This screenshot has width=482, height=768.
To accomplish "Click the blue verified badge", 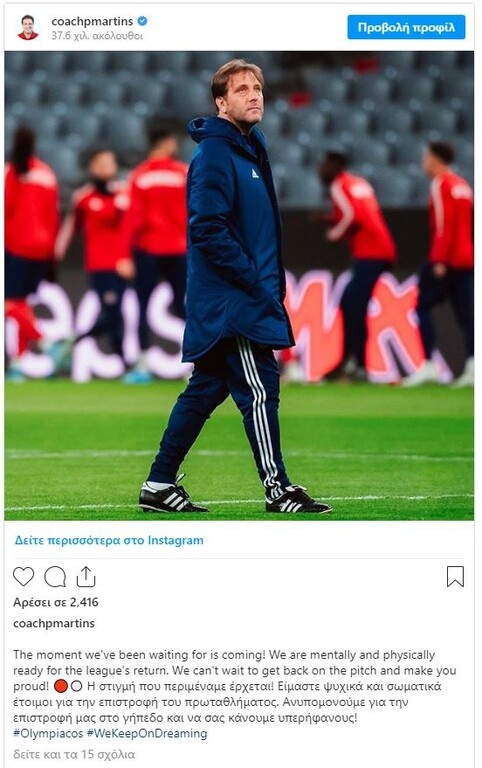I will pyautogui.click(x=142, y=21).
